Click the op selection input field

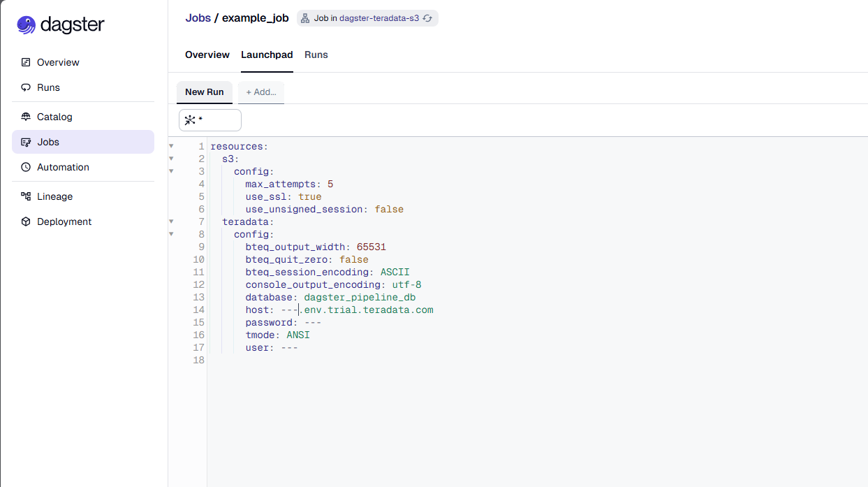210,120
